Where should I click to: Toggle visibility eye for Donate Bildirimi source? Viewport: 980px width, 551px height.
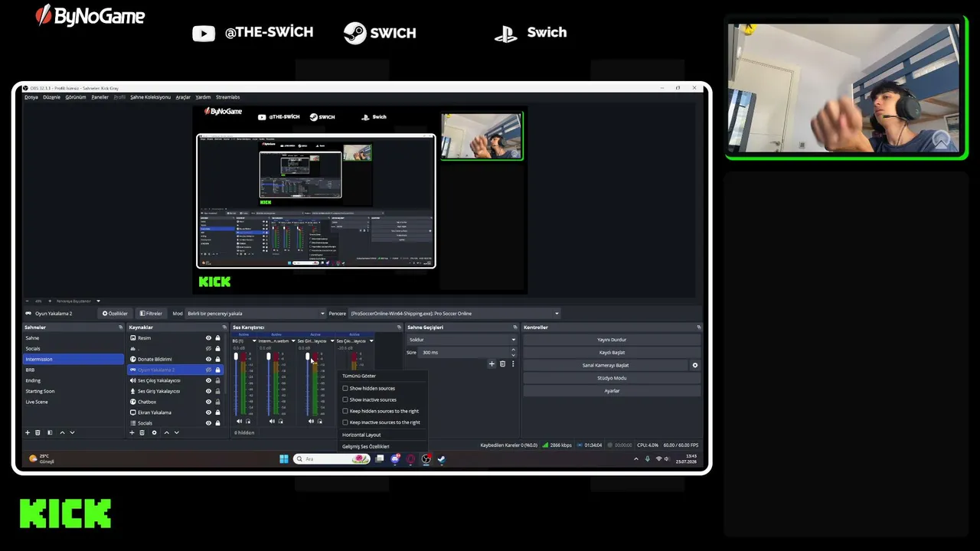(208, 359)
